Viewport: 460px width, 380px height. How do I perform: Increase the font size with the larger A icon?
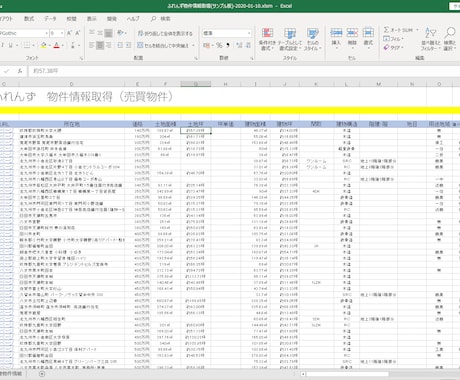(69, 33)
